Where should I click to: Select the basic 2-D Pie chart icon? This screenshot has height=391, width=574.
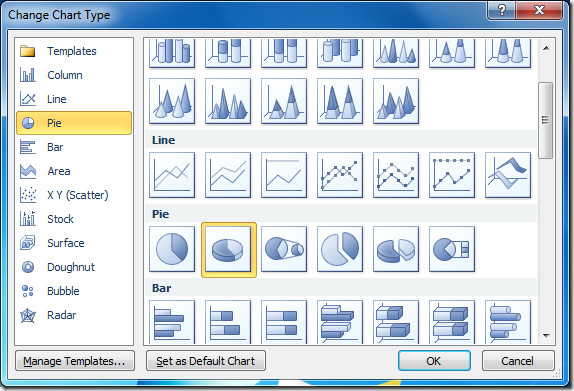pyautogui.click(x=172, y=249)
